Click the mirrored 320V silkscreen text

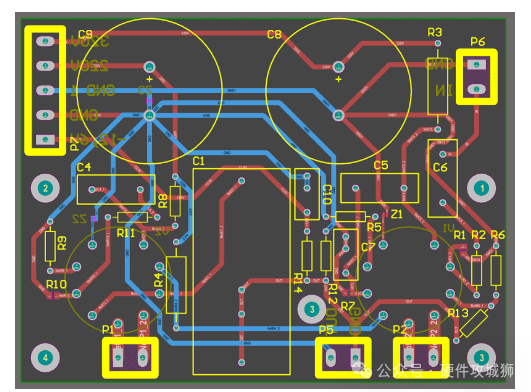pyautogui.click(x=90, y=41)
